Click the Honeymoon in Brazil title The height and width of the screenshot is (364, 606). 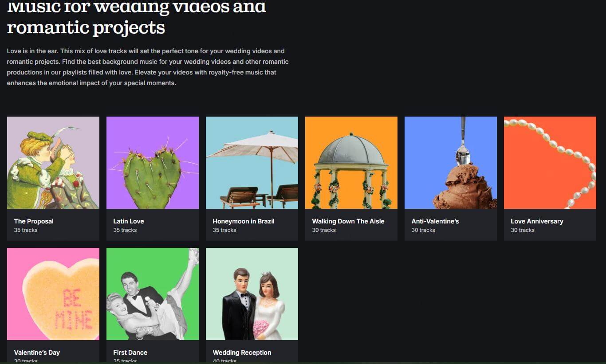[x=244, y=221]
